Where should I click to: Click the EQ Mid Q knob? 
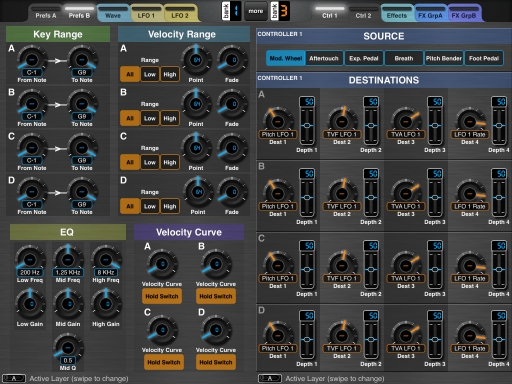68,348
